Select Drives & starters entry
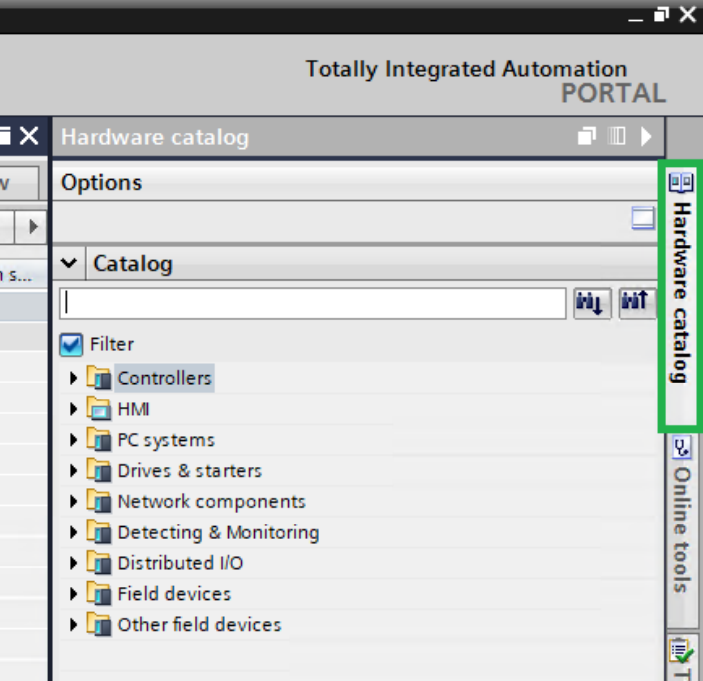This screenshot has height=681, width=703. click(x=189, y=471)
